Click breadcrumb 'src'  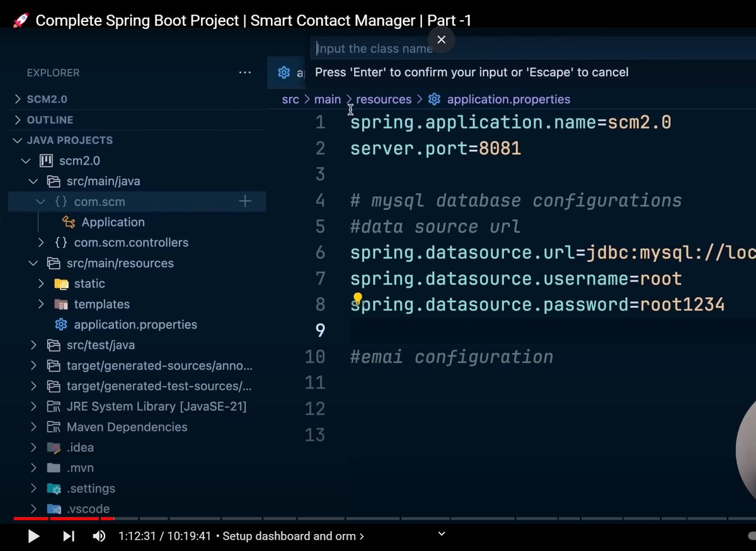[290, 99]
